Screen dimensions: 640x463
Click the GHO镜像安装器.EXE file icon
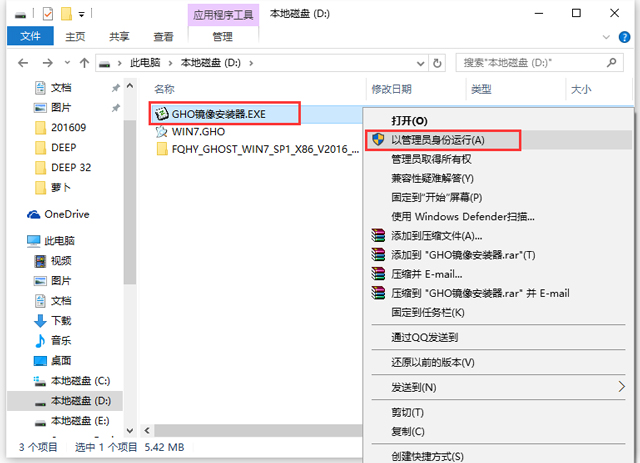click(162, 113)
